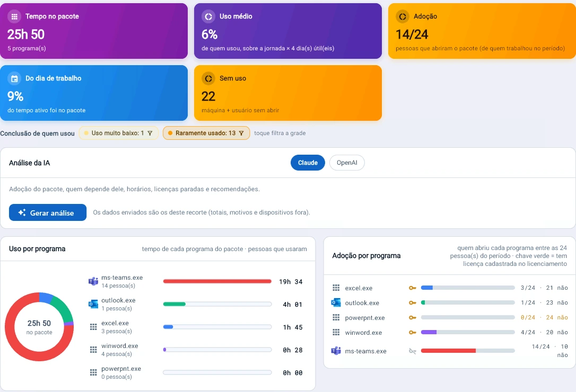Click the '6%' value on Uso médio card

click(210, 34)
